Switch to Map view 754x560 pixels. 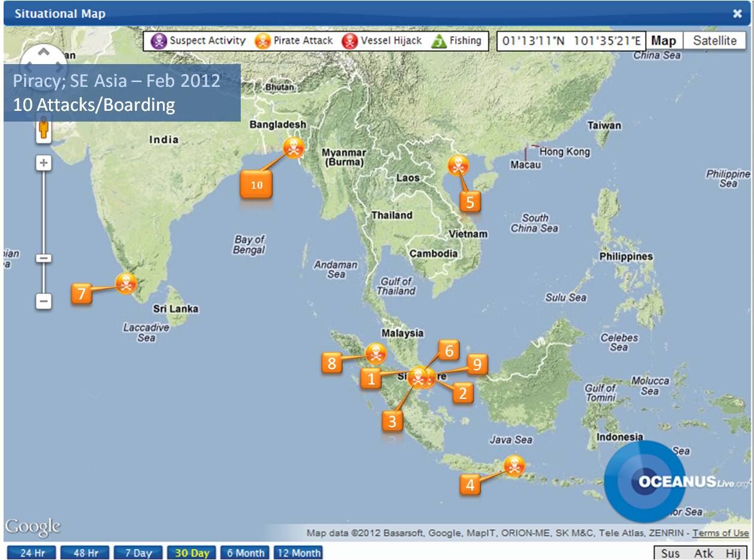click(x=664, y=41)
